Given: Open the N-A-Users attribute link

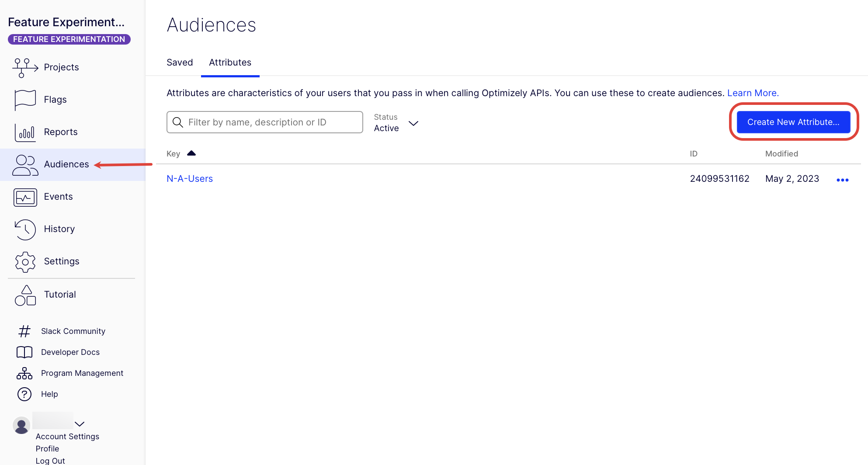Looking at the screenshot, I should pos(190,179).
